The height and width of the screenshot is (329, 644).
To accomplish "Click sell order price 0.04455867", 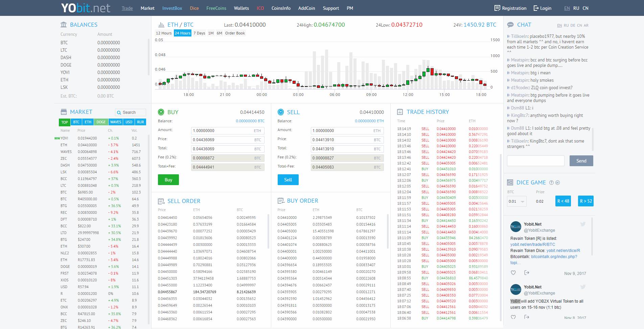I will (x=167, y=292).
